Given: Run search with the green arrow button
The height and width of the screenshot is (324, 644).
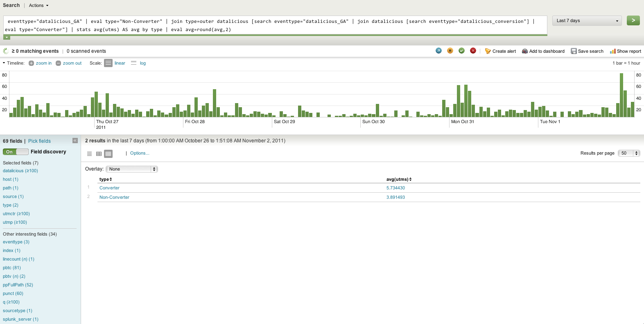Looking at the screenshot, I should click(633, 20).
